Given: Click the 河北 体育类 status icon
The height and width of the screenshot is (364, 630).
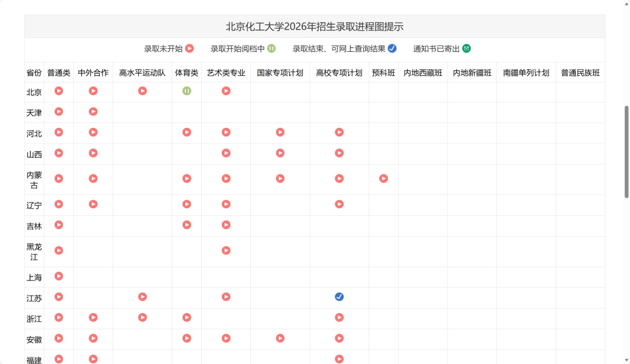Looking at the screenshot, I should [187, 132].
